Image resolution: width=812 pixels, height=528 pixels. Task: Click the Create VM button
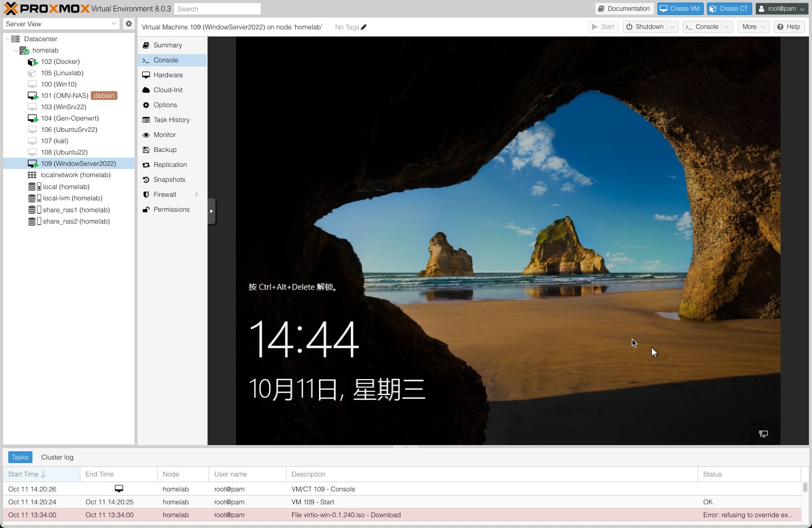point(680,9)
